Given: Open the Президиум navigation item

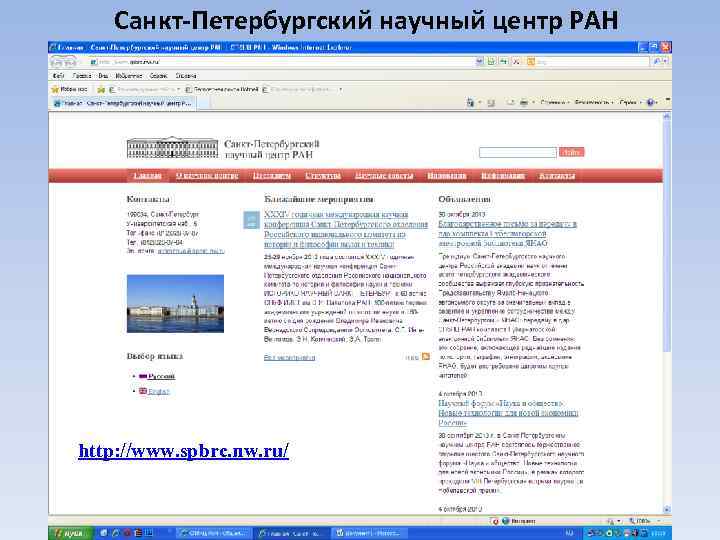Looking at the screenshot, I should [x=272, y=176].
